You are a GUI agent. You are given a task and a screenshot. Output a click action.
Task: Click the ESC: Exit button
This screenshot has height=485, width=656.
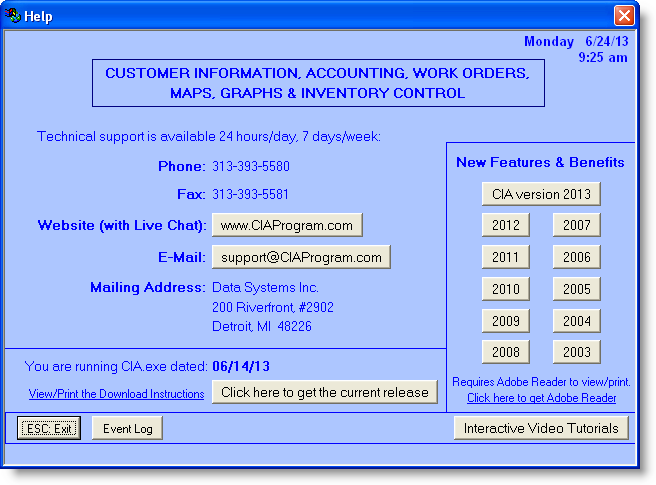click(49, 428)
